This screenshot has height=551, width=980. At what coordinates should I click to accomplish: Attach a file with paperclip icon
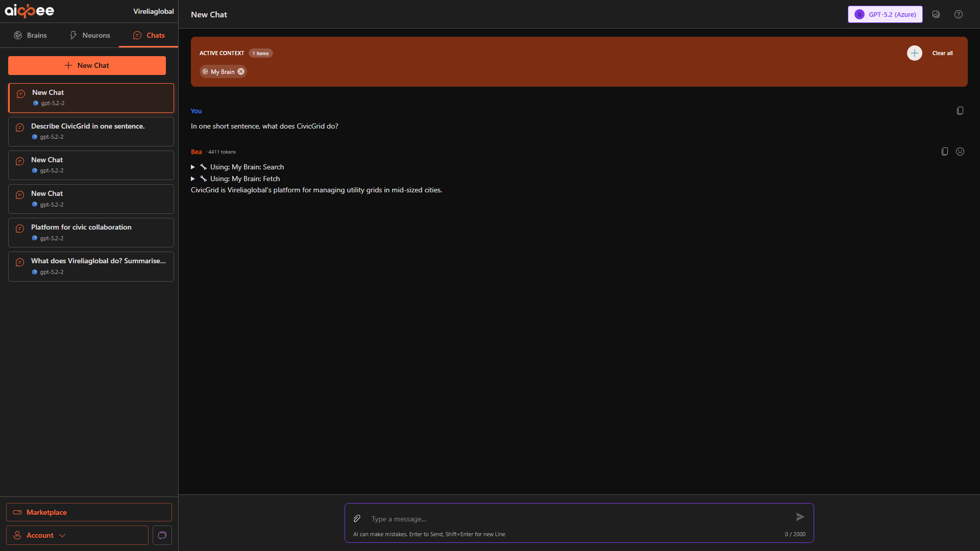click(x=357, y=518)
